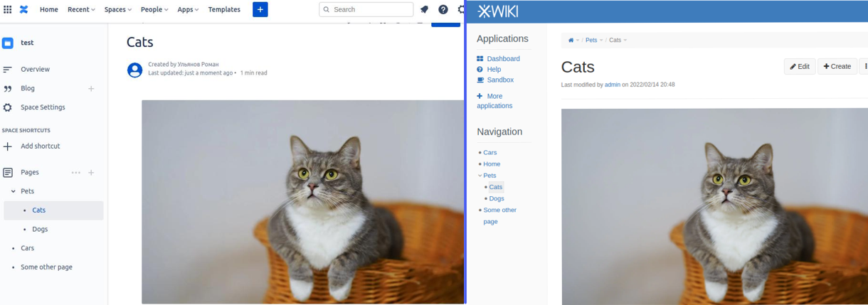Click Add shortcut in Confluence sidebar
The height and width of the screenshot is (305, 868).
(40, 146)
